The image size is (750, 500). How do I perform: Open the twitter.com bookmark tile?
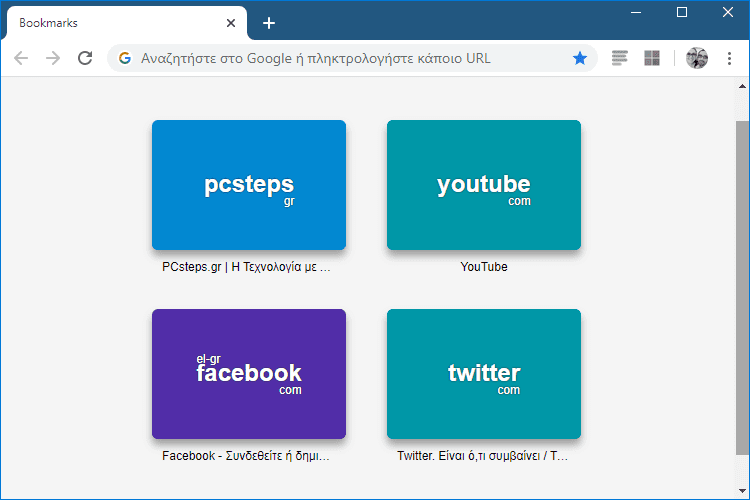484,374
